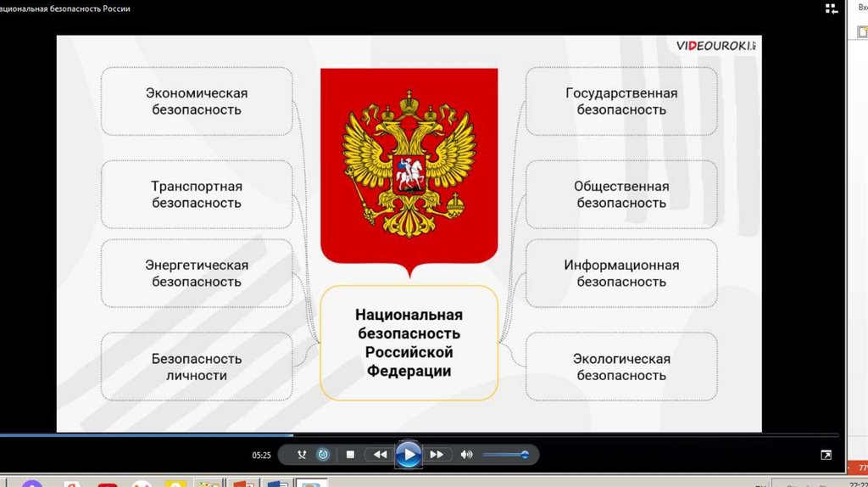
Task: View full screen using bottom-right arrow icon
Action: click(x=826, y=455)
